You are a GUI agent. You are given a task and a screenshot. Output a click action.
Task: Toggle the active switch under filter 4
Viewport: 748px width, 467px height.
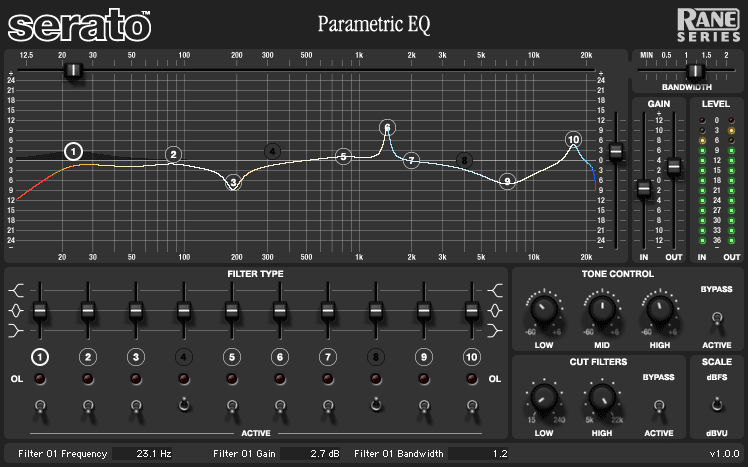(184, 405)
